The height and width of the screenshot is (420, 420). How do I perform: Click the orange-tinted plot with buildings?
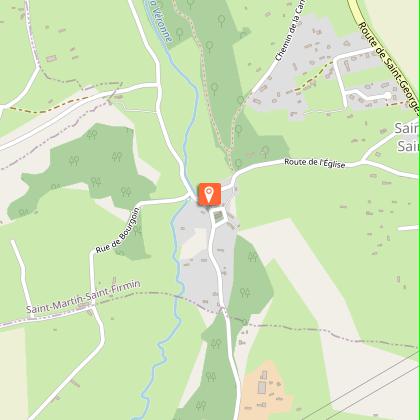(264, 390)
